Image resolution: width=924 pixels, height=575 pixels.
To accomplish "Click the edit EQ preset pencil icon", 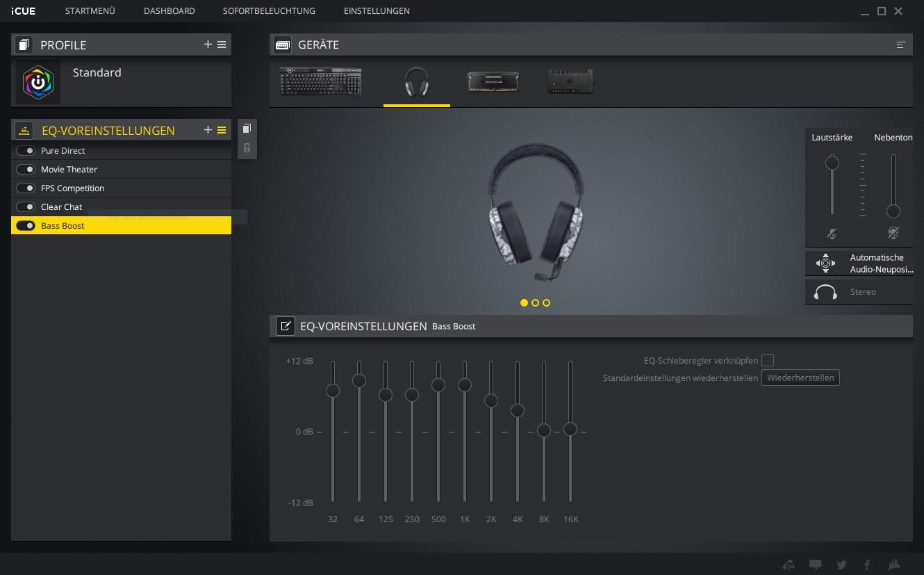I will 285,326.
